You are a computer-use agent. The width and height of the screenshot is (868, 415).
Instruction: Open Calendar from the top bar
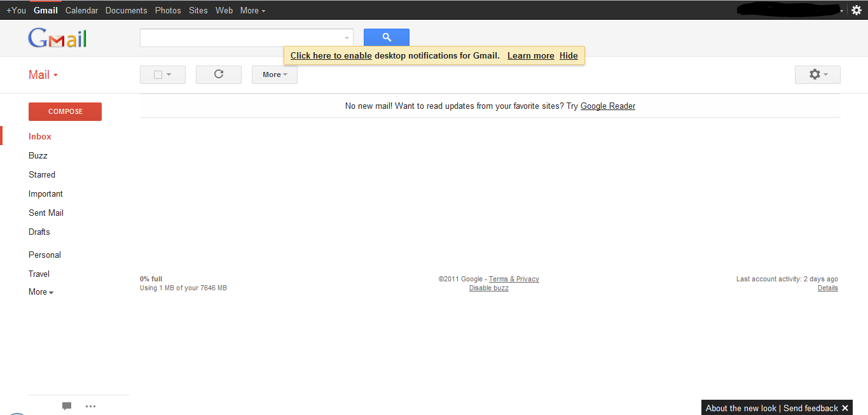[82, 10]
